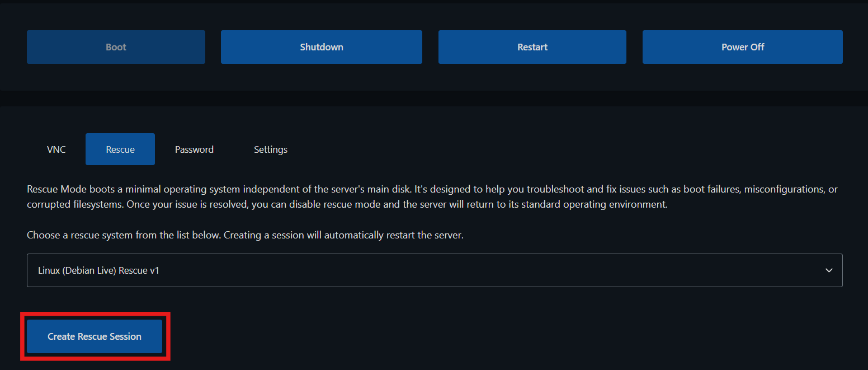Go to the Settings tab
This screenshot has width=868, height=370.
pos(271,149)
